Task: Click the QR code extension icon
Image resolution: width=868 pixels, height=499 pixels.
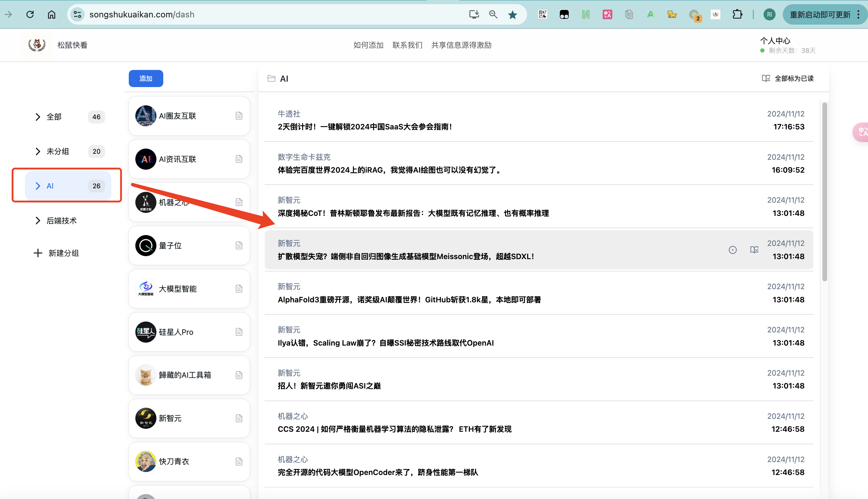Action: click(x=543, y=14)
